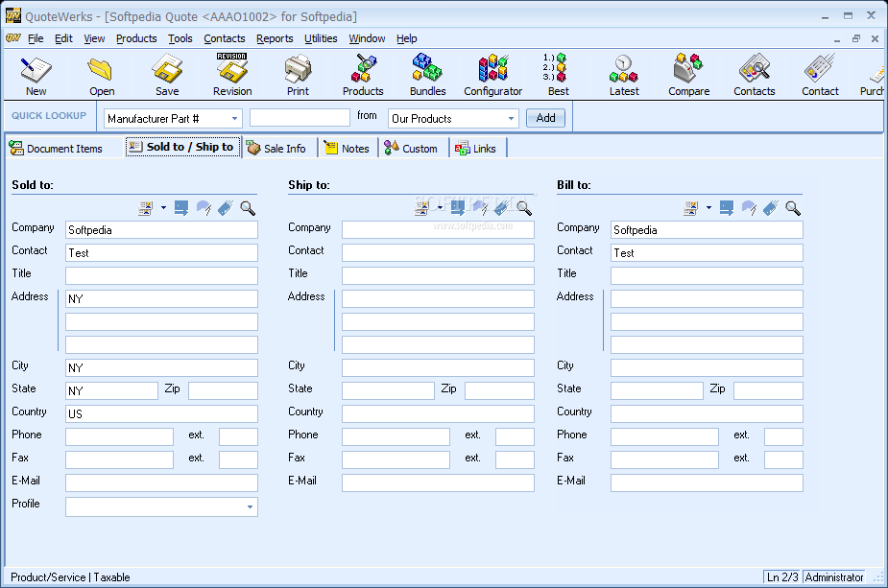This screenshot has height=588, width=888.
Task: Open the View menu
Action: 94,38
